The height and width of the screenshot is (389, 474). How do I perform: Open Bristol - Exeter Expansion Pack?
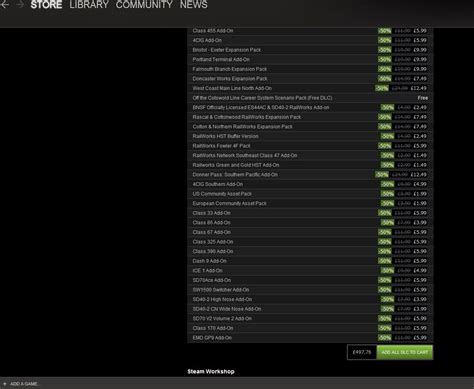(310, 50)
